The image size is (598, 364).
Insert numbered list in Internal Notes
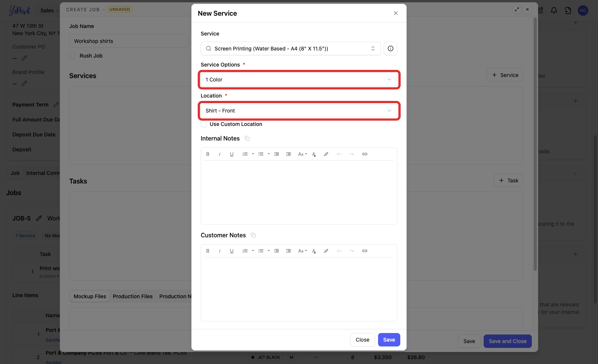coord(245,154)
